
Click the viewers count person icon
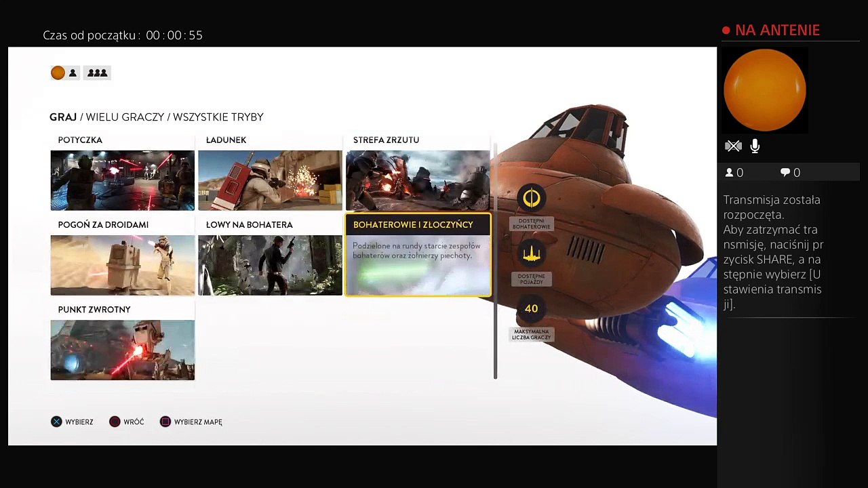pos(730,173)
